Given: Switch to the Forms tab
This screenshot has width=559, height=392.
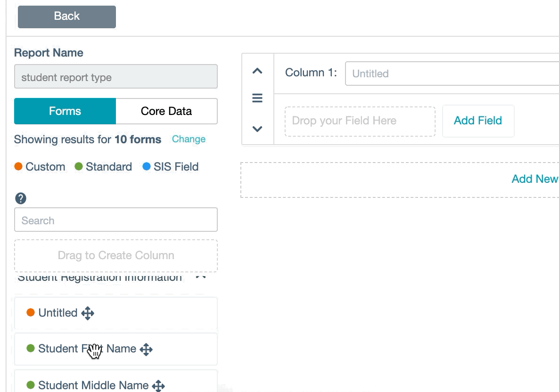Looking at the screenshot, I should [x=65, y=111].
